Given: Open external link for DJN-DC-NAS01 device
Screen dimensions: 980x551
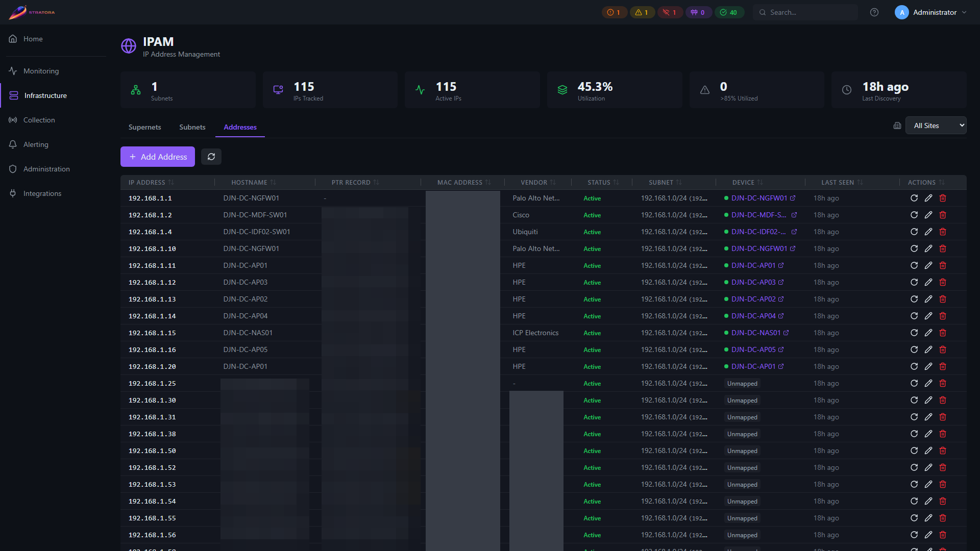Looking at the screenshot, I should pyautogui.click(x=786, y=333).
